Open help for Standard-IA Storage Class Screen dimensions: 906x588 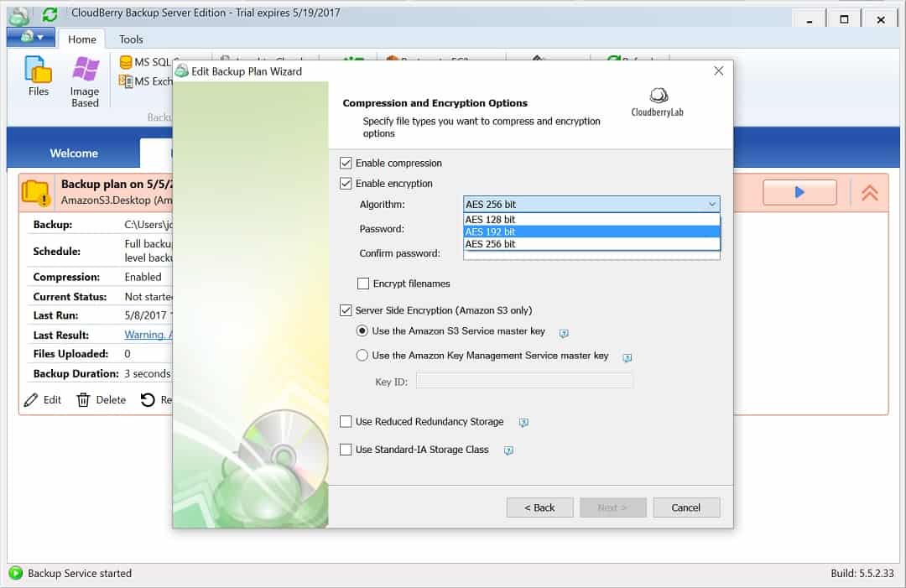(508, 450)
